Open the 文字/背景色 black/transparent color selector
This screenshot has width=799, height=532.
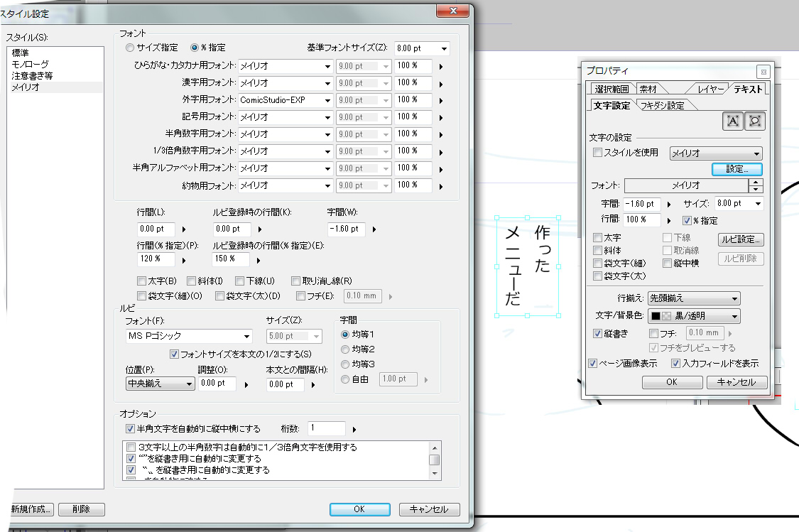(x=734, y=316)
